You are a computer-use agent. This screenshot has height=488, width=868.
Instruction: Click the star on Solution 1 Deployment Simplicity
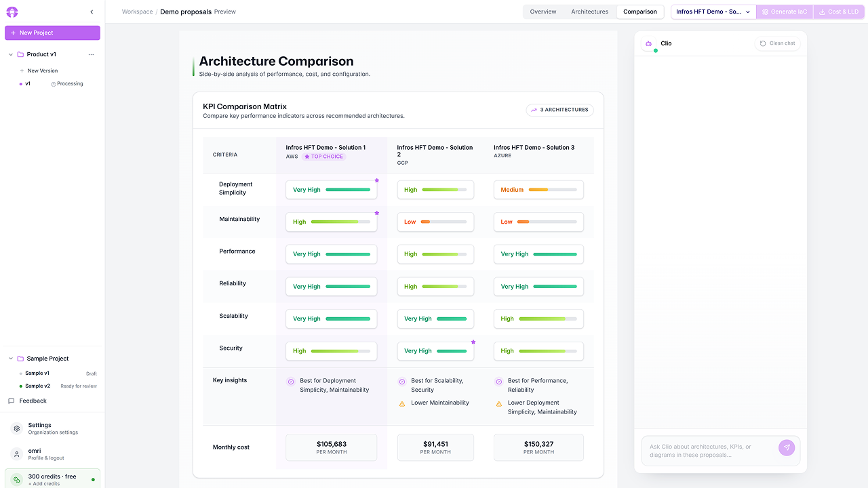click(377, 180)
